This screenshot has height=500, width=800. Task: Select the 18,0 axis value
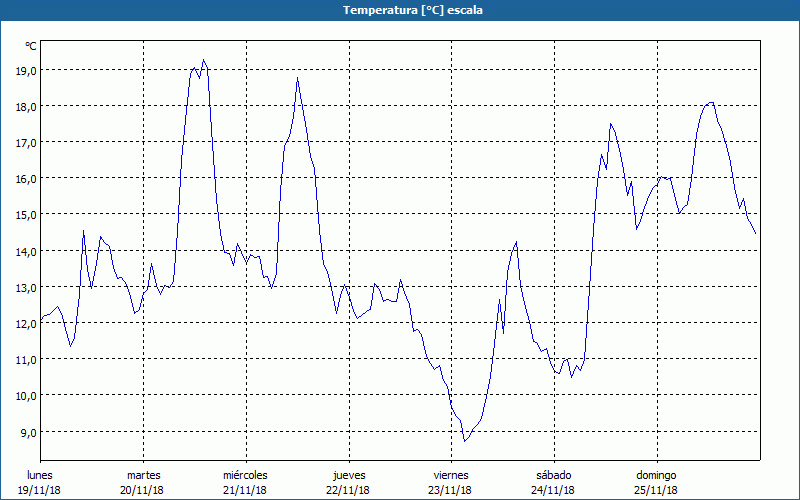click(27, 107)
